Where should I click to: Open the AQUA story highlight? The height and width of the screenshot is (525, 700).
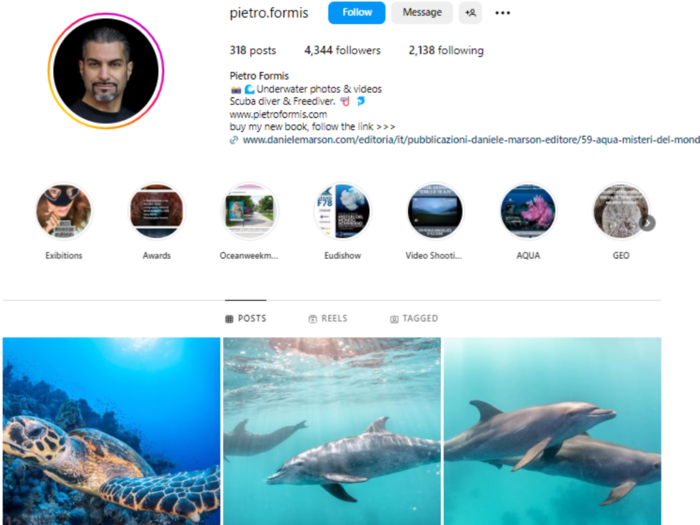pyautogui.click(x=528, y=211)
